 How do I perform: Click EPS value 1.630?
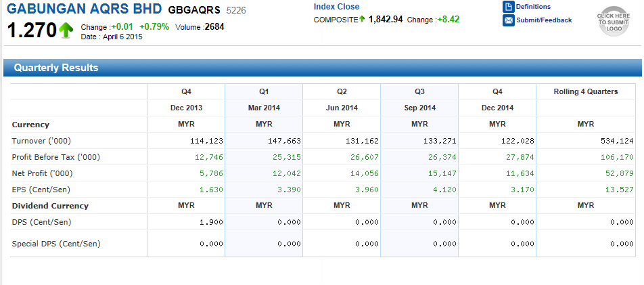[211, 190]
